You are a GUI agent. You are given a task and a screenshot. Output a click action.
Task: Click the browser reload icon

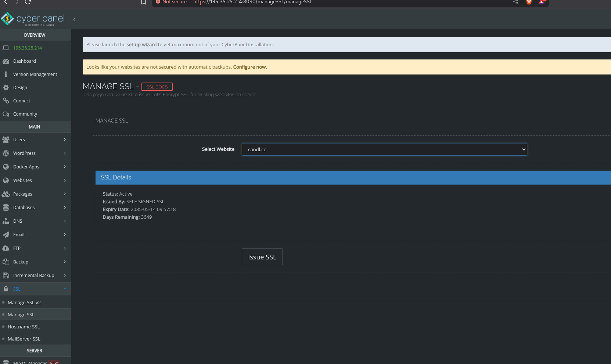(x=28, y=2)
